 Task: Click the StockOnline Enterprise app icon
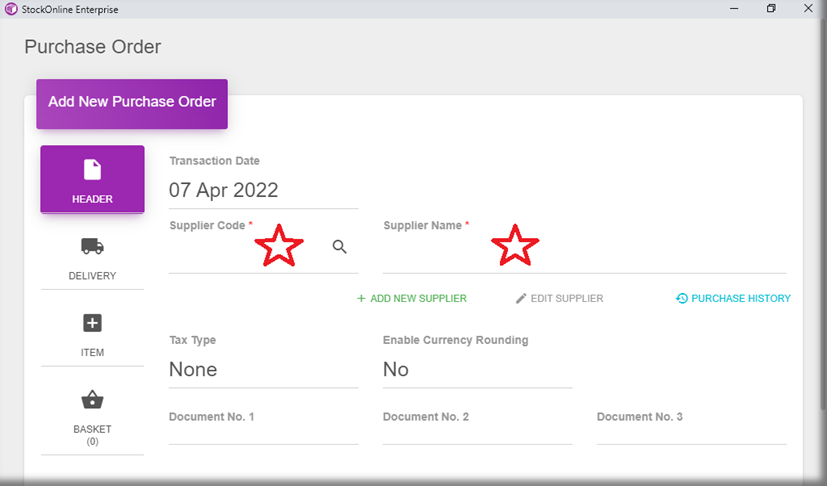[11, 9]
